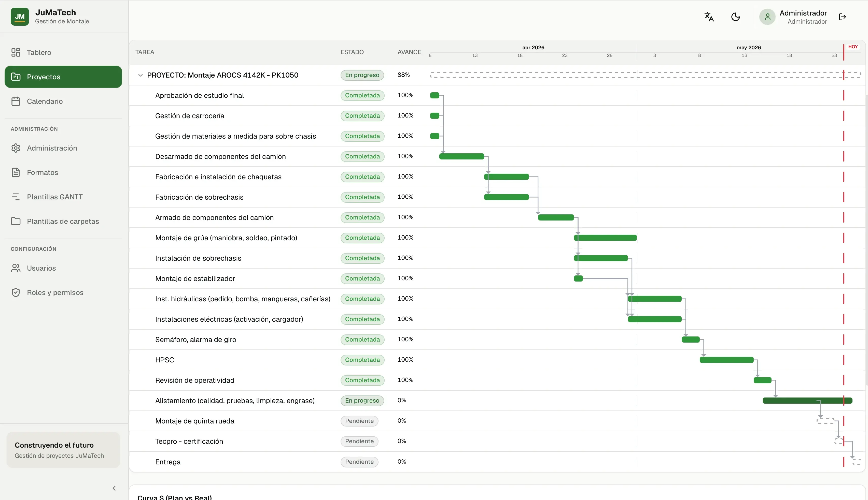Select task Montaje de estabilizador
The image size is (868, 500).
tap(195, 278)
